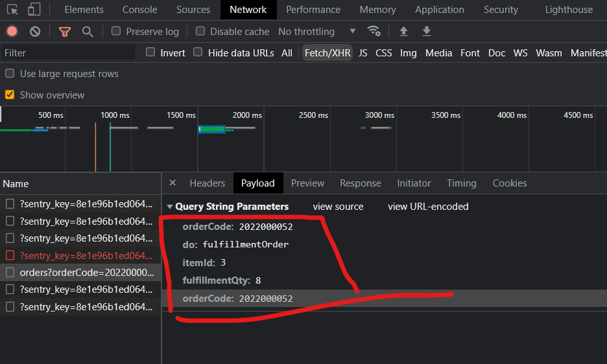Filter requests by Font type
The height and width of the screenshot is (364, 607).
[470, 53]
